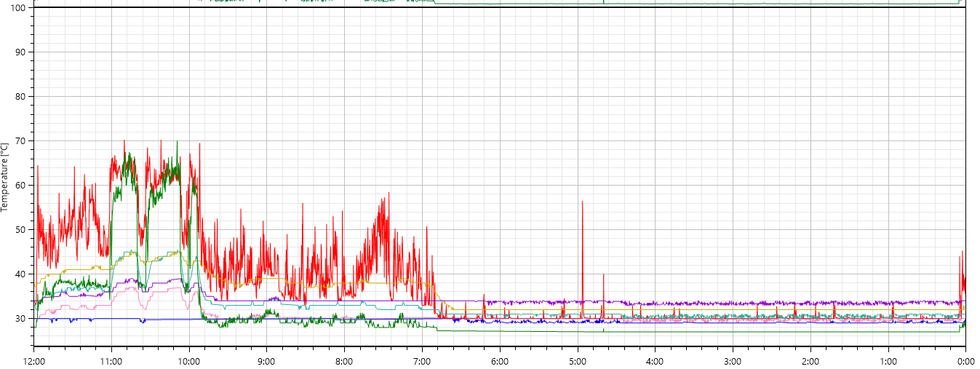Viewport: 980px width, 369px height.
Task: Click the 6:00 time axis label
Action: (x=499, y=361)
